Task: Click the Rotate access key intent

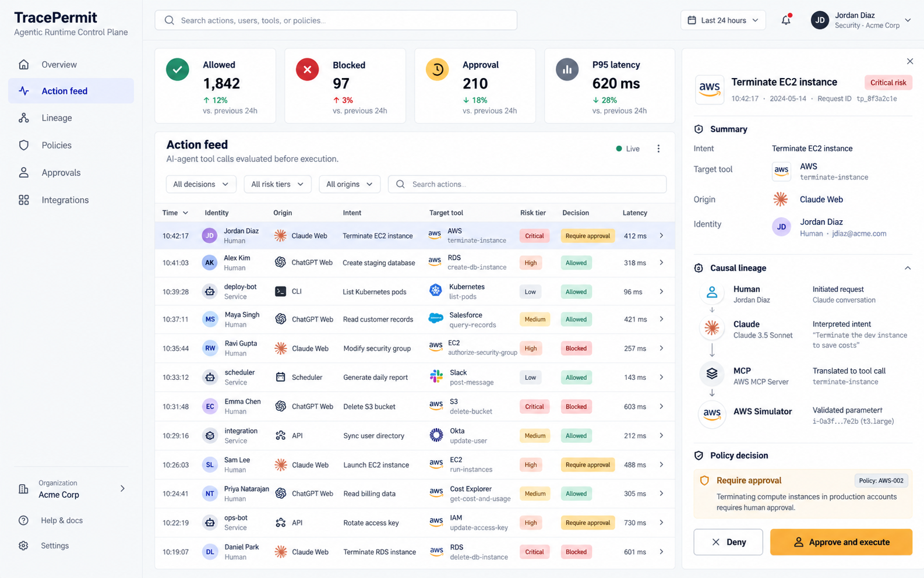Action: (x=371, y=523)
